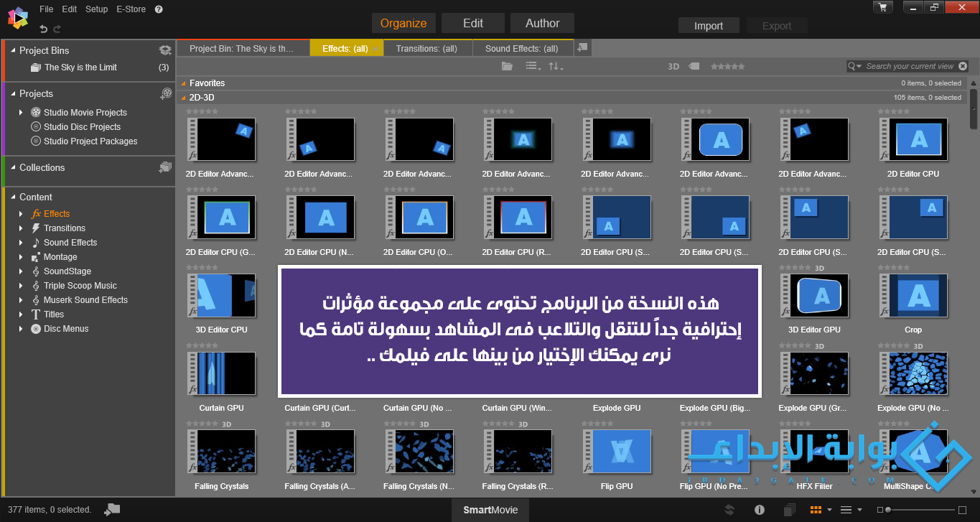980x522 pixels.
Task: Expand the Titles tree node arrow
Action: pyautogui.click(x=22, y=314)
